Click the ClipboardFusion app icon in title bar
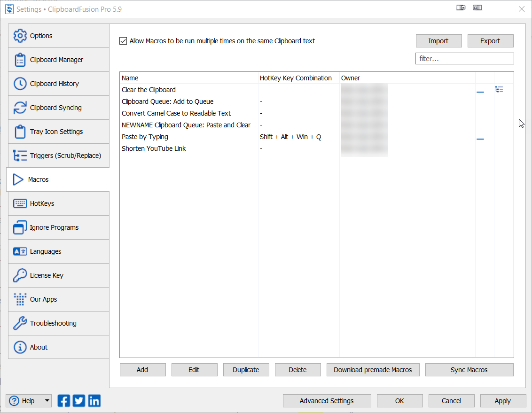Screen dimensions: 532x413 tap(9, 9)
